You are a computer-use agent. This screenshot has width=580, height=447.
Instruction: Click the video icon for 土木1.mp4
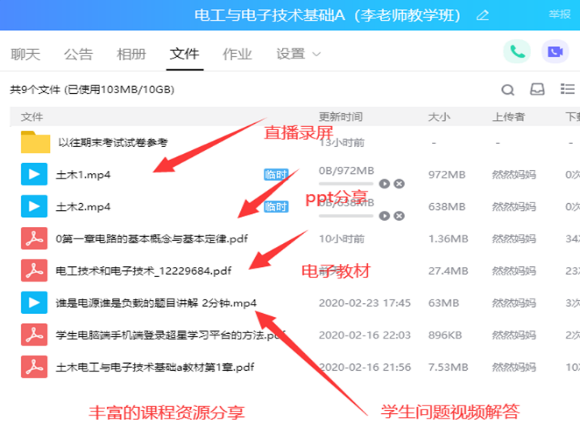click(x=34, y=174)
